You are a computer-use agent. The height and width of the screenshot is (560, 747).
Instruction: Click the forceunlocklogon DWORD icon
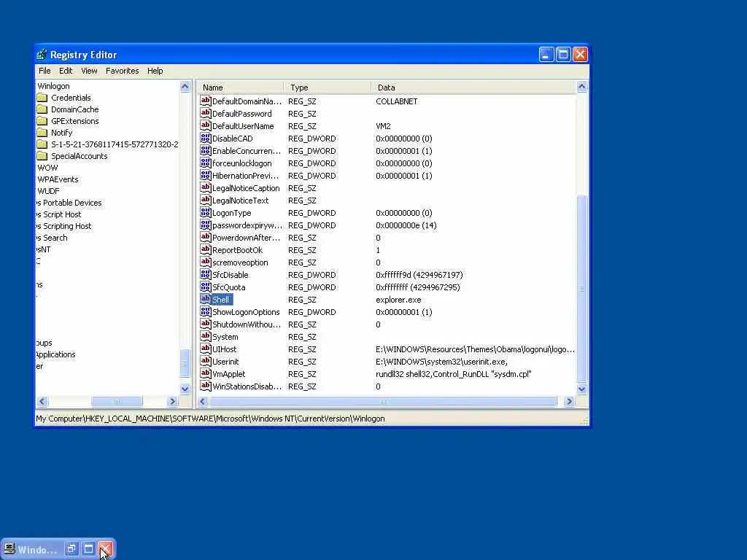(205, 163)
